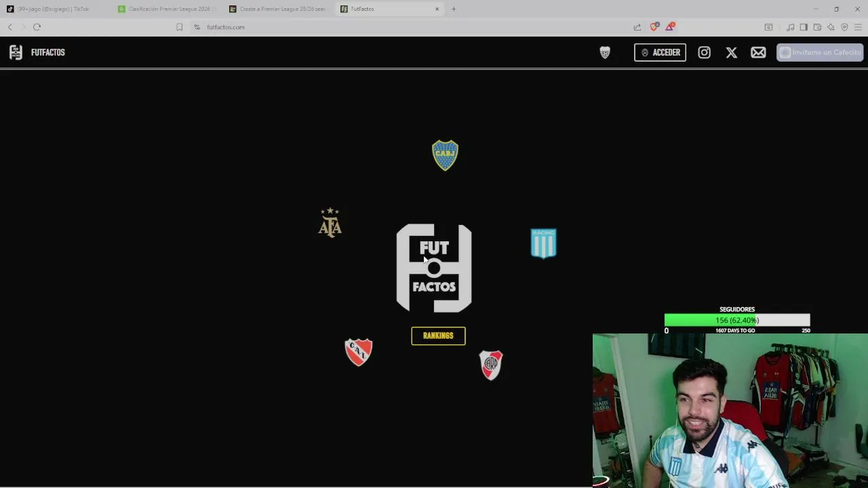Open the browser hamburger menu
This screenshot has width=868, height=488.
[858, 27]
